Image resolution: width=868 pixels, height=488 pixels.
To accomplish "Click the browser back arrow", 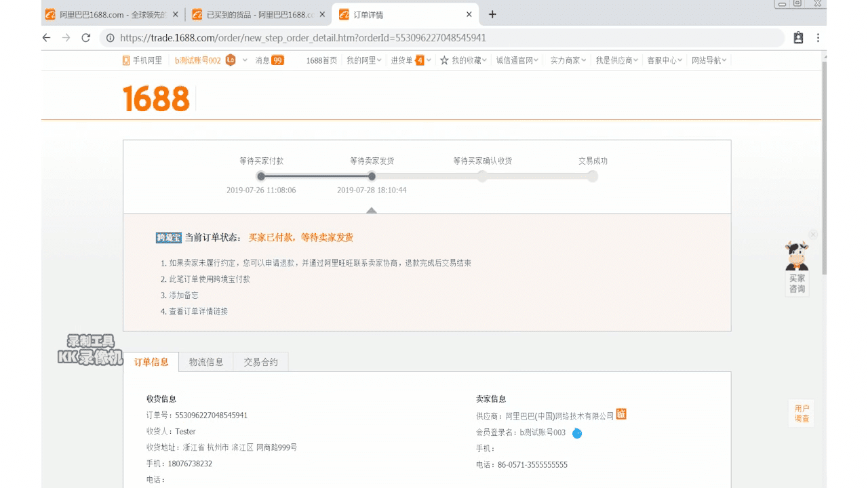I will point(46,38).
